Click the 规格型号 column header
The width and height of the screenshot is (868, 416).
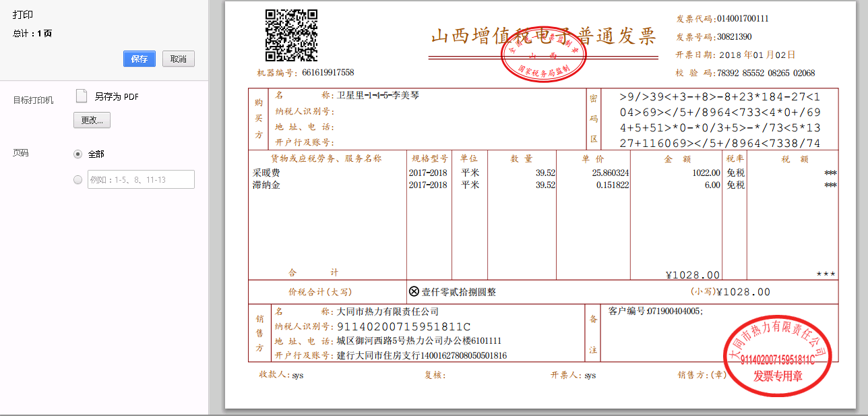pyautogui.click(x=429, y=158)
